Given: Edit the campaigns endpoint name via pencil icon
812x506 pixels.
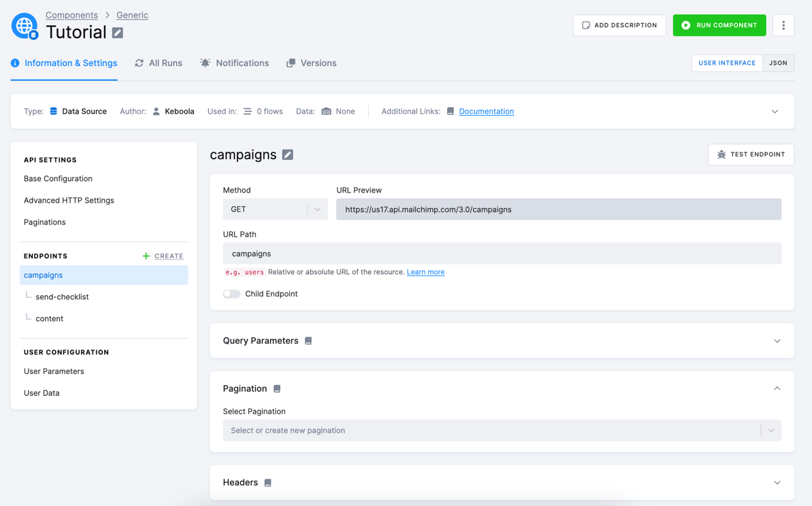Looking at the screenshot, I should click(x=287, y=154).
